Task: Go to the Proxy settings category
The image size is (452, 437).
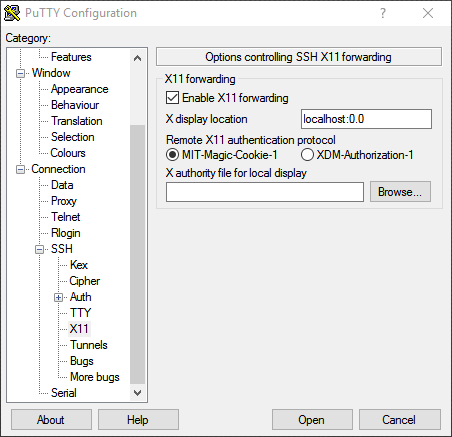Action: coord(64,201)
